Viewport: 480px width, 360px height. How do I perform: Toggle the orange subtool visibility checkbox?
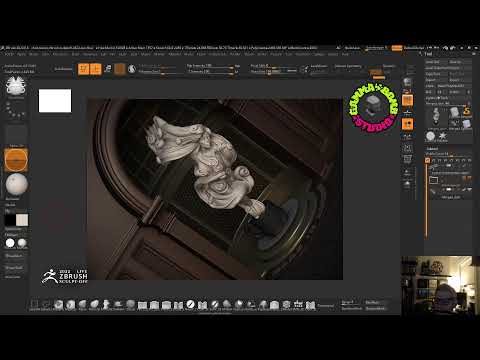click(428, 160)
